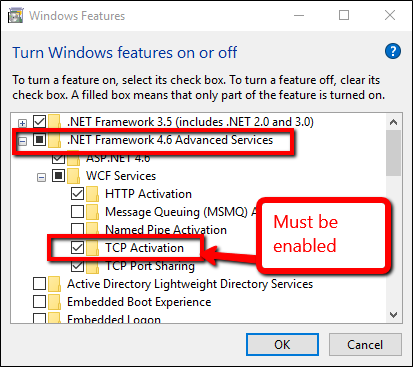Collapse the .NET Framework 4.6 Advanced Services node
413x367 pixels.
[22, 141]
